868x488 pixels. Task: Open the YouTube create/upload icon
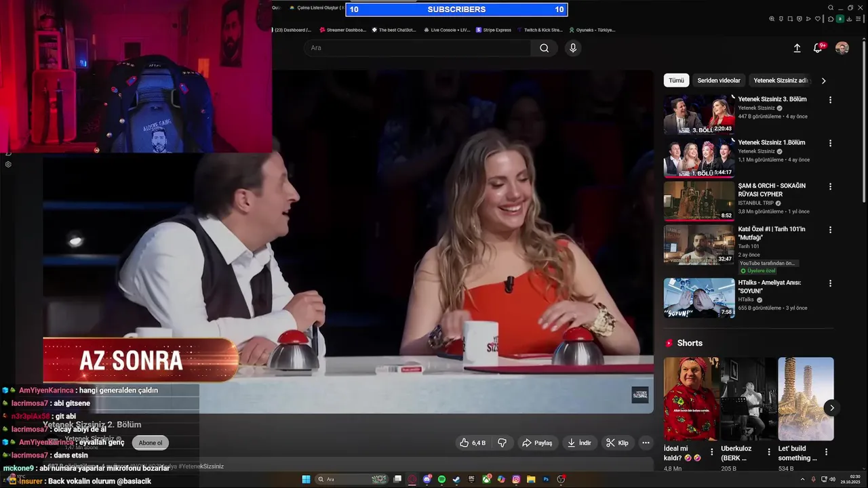(797, 48)
